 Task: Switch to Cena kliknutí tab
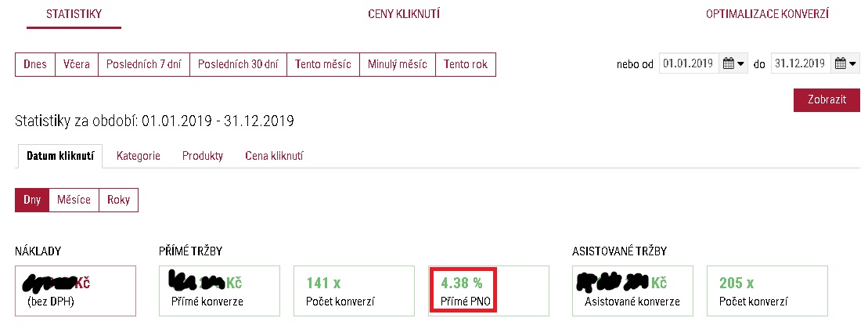click(274, 156)
